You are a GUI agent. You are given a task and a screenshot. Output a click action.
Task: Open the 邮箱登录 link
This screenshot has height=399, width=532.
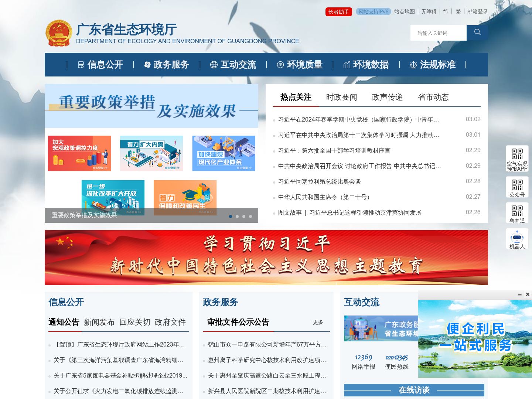coord(477,12)
